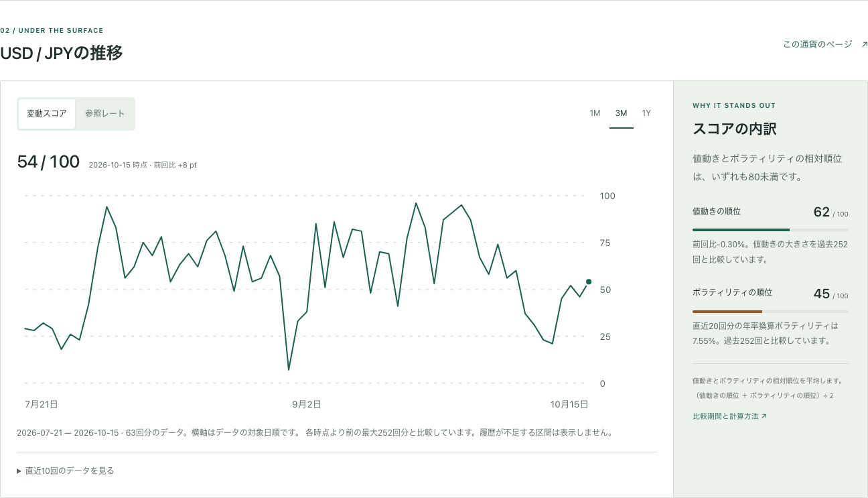
Task: Switch to the 参照レート tab
Action: 104,114
